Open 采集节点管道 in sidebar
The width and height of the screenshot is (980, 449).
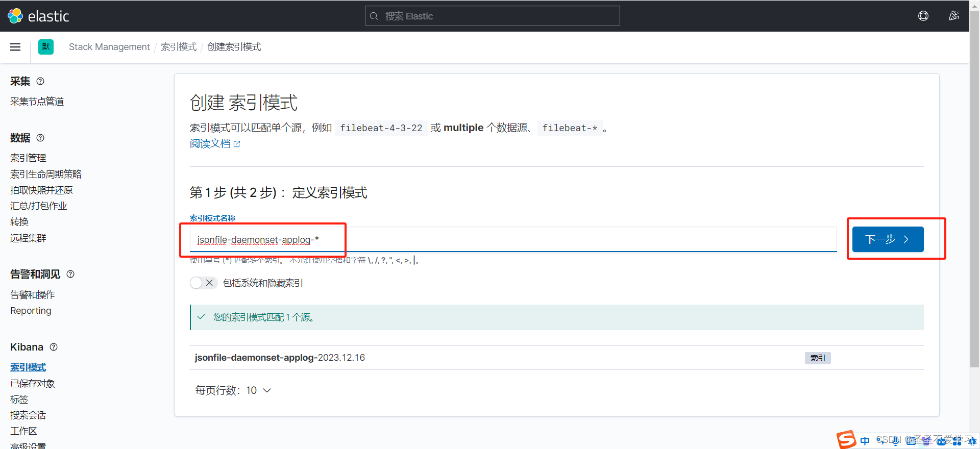pyautogui.click(x=37, y=102)
